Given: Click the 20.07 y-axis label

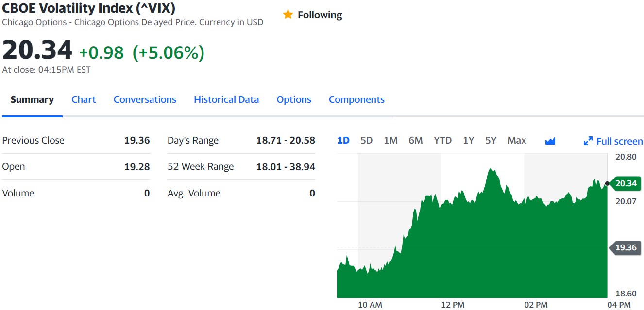Looking at the screenshot, I should click(x=626, y=201).
